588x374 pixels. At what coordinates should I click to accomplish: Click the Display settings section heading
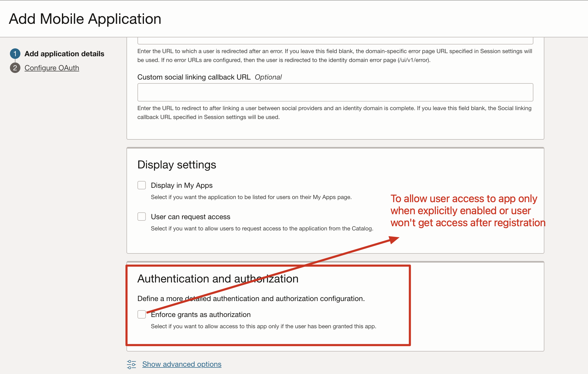[177, 165]
